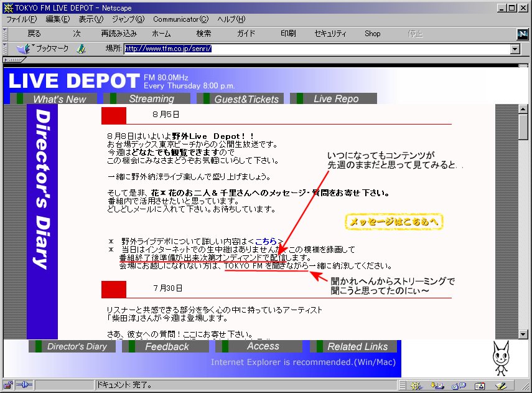Click the 再読み込み reload button
The height and width of the screenshot is (393, 532).
(119, 34)
